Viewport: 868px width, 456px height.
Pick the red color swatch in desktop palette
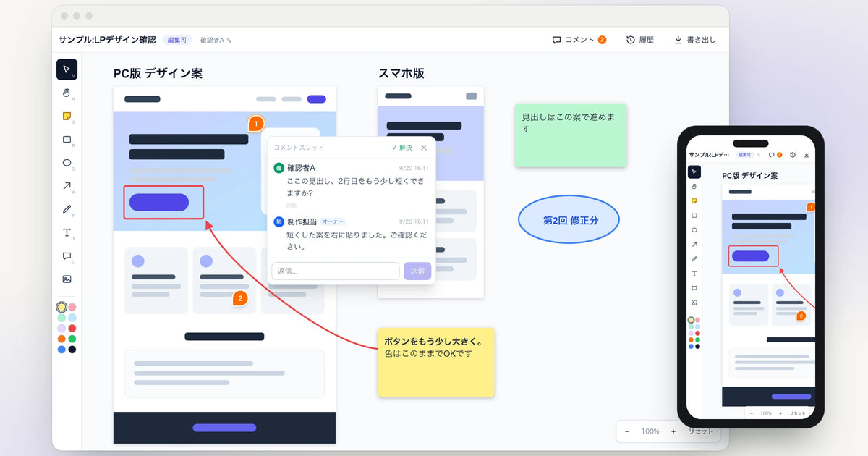click(72, 328)
